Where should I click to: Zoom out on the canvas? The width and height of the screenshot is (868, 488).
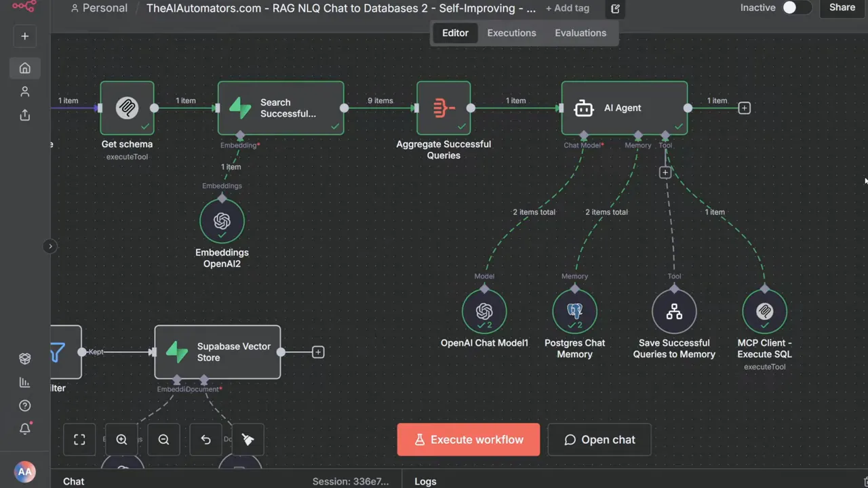pos(163,439)
